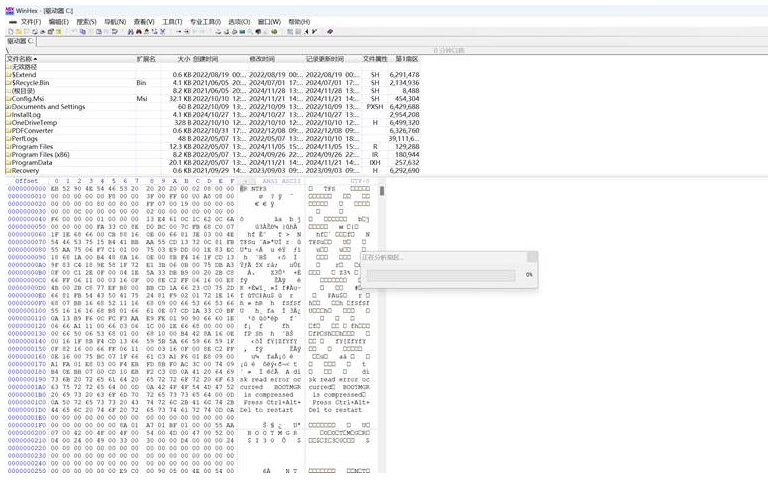Open the dropdown arrow in hex column header
The image size is (768, 495).
coord(246,181)
